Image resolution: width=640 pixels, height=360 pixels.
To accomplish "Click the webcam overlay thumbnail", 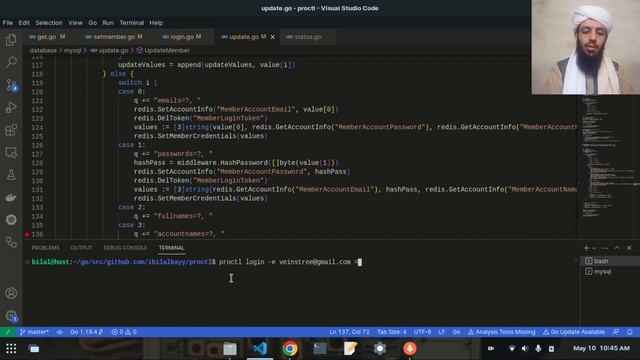I will coord(586,47).
